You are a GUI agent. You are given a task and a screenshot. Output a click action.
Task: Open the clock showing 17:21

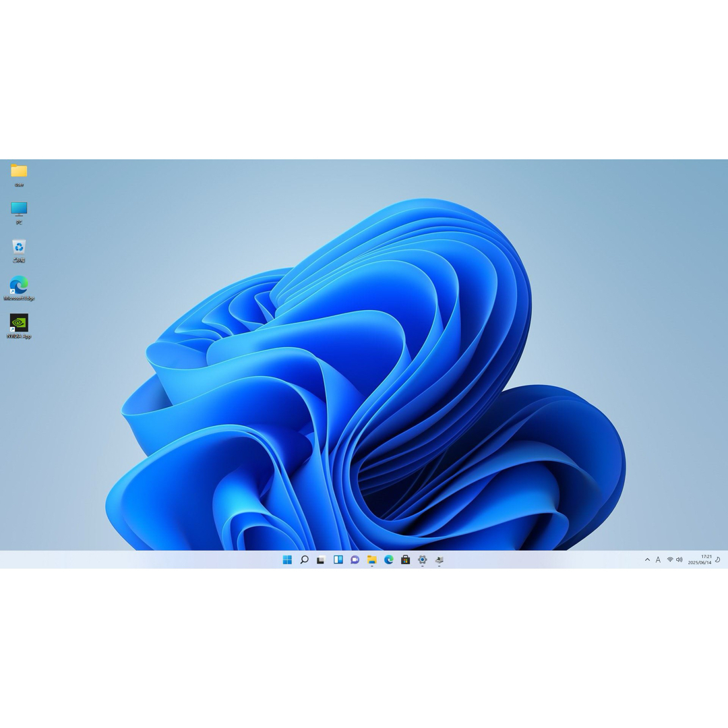click(x=700, y=560)
